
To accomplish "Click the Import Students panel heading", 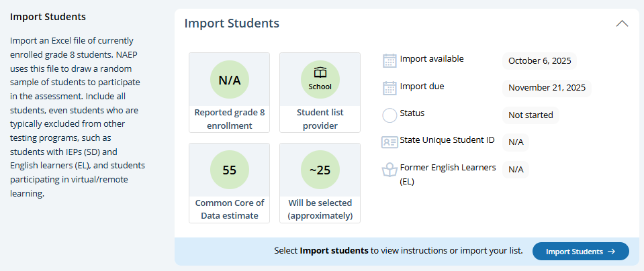I will [x=232, y=23].
